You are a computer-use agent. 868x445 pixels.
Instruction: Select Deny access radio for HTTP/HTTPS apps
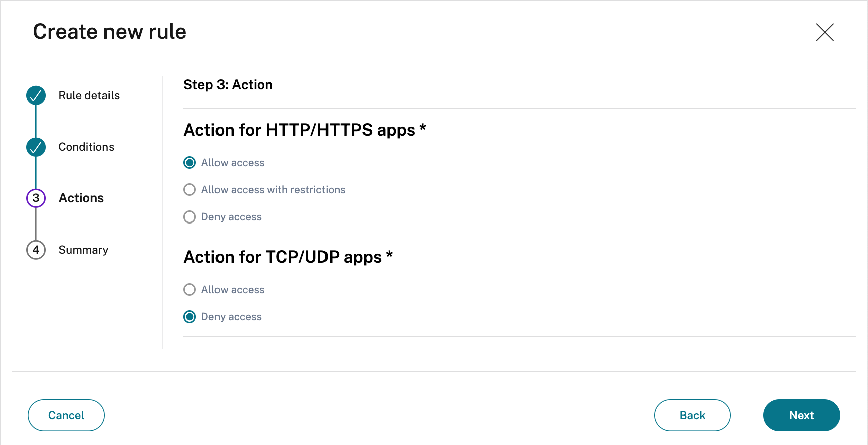coord(189,217)
